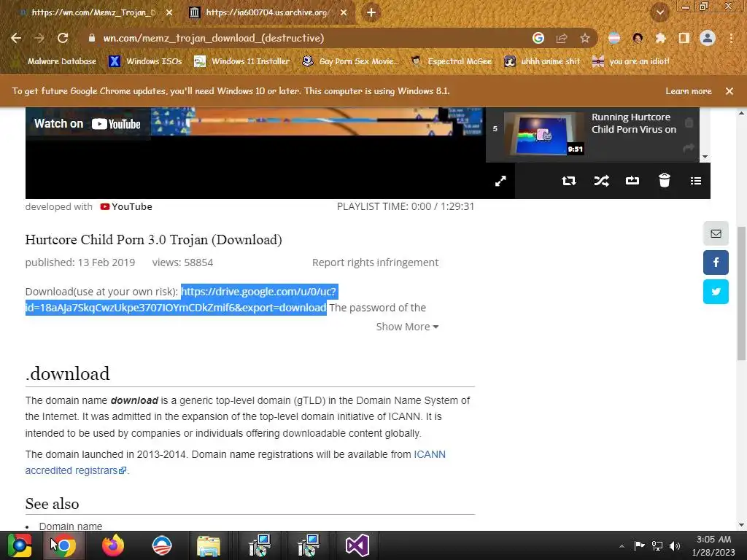Screen dimensions: 747x560
Task: Dismiss the Chrome update notification bar
Action: coord(729,91)
